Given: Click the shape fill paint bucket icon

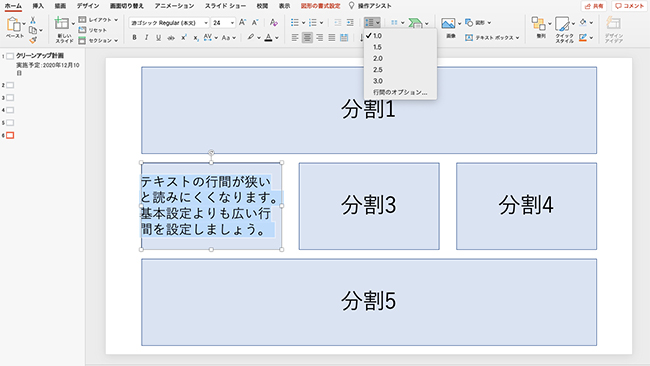Looking at the screenshot, I should [x=583, y=22].
